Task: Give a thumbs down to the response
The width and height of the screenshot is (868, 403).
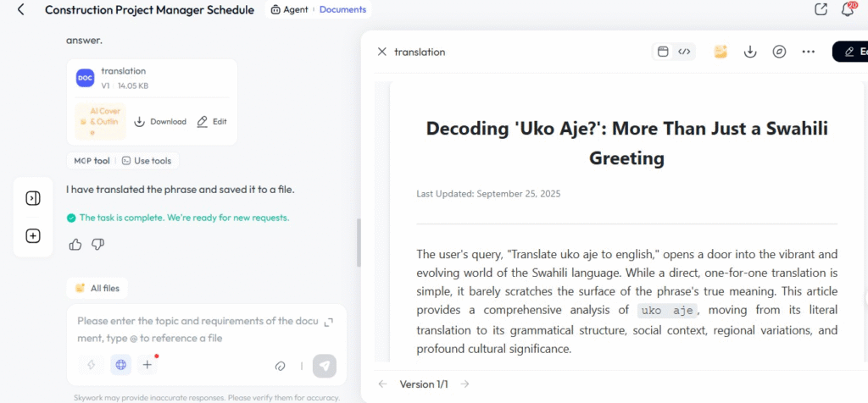Action: [x=97, y=245]
